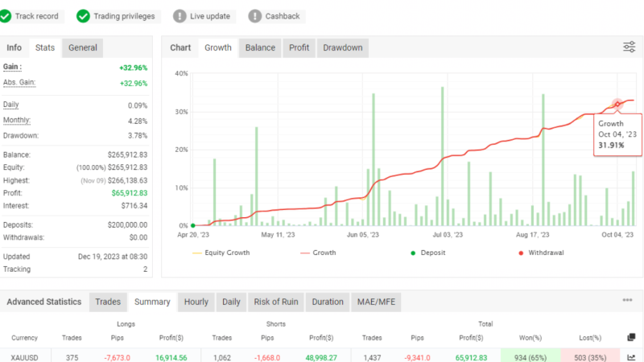Switch to the Drawdown chart tab
644x362 pixels.
pyautogui.click(x=342, y=48)
